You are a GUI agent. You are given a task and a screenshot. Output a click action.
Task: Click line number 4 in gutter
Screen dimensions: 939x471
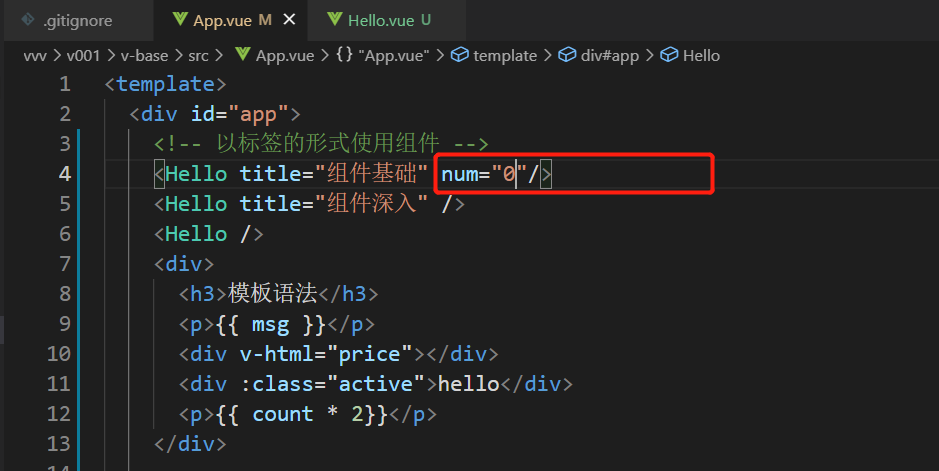tap(65, 174)
